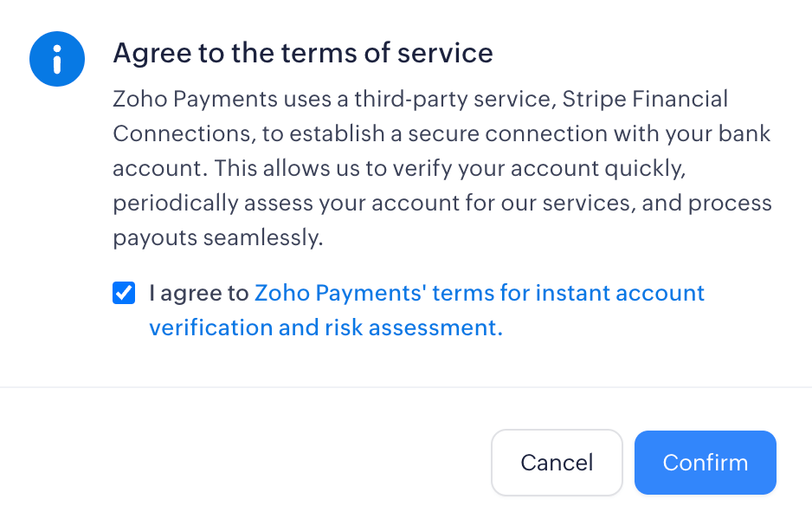
Task: Click the white checkmark in the checkbox
Action: (x=124, y=293)
